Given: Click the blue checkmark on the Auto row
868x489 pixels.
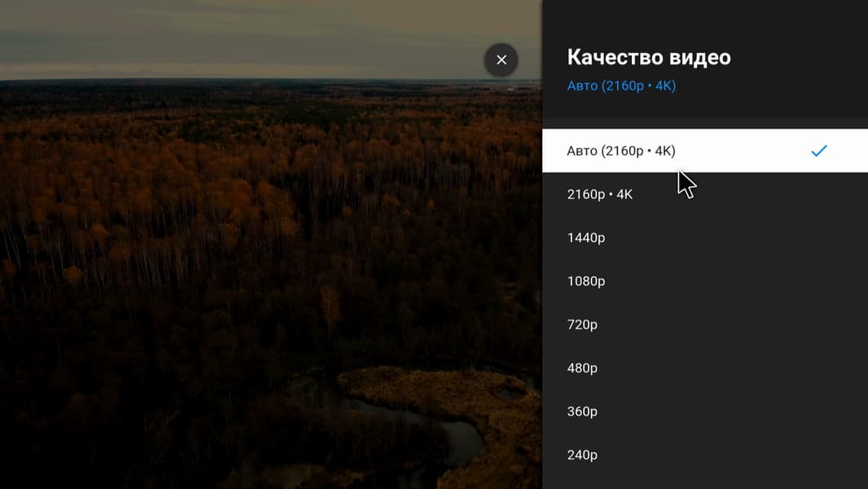Looking at the screenshot, I should pos(818,151).
